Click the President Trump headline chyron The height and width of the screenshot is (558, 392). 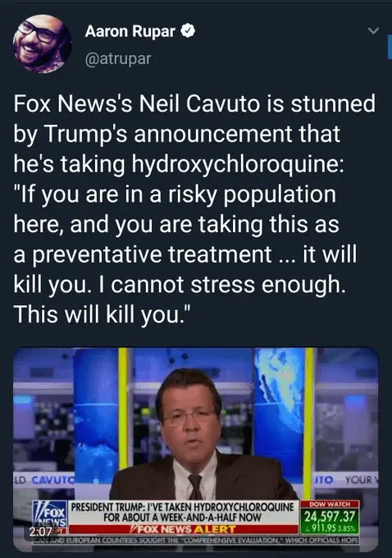pyautogui.click(x=183, y=512)
